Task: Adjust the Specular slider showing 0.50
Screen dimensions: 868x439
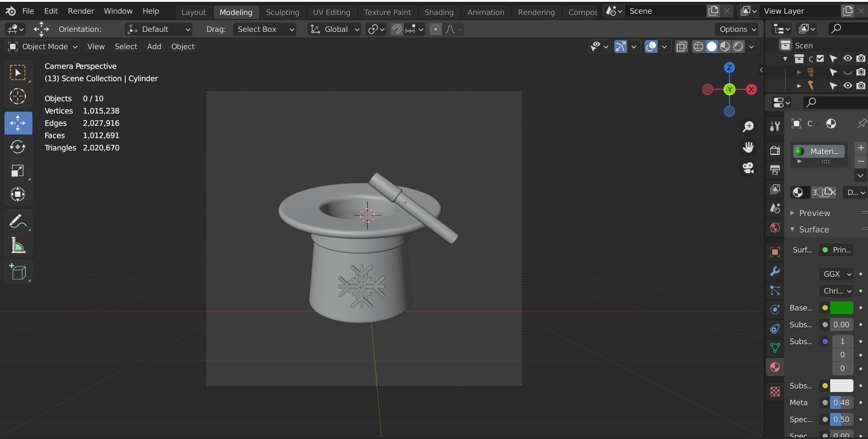Action: [x=842, y=419]
